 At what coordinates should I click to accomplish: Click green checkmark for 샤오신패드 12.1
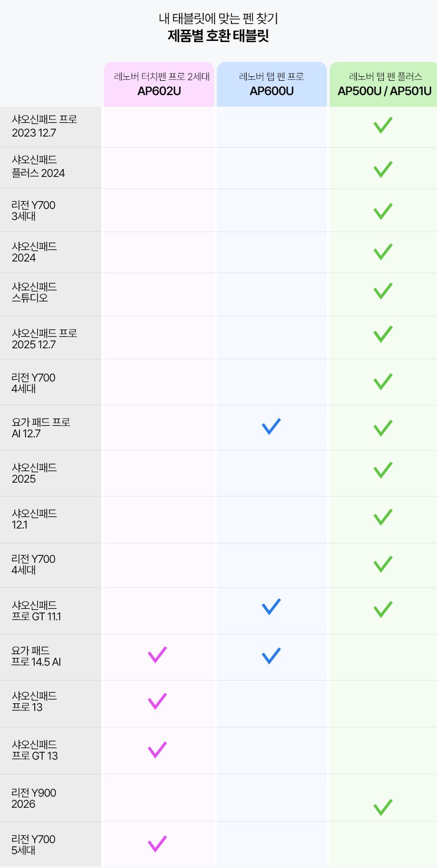(x=383, y=517)
